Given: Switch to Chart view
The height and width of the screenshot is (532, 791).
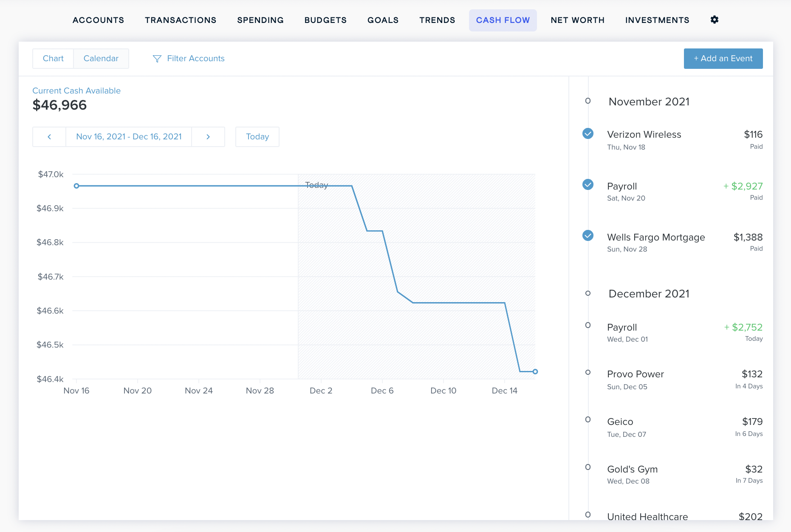Looking at the screenshot, I should [x=53, y=59].
